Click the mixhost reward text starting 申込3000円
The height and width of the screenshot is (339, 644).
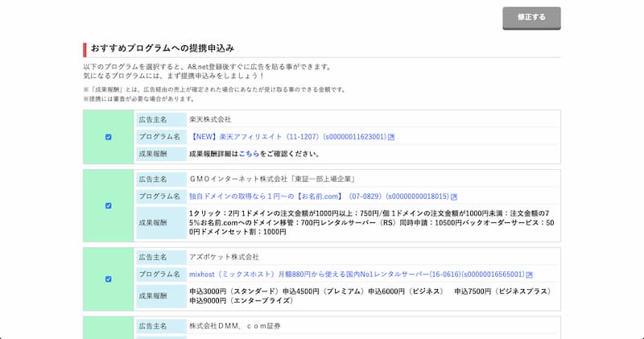(x=370, y=296)
